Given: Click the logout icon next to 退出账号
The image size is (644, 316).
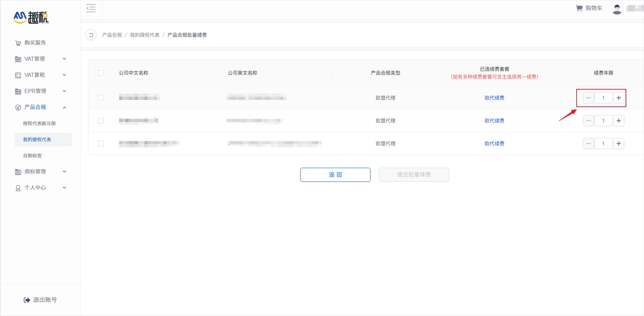Looking at the screenshot, I should pos(26,300).
